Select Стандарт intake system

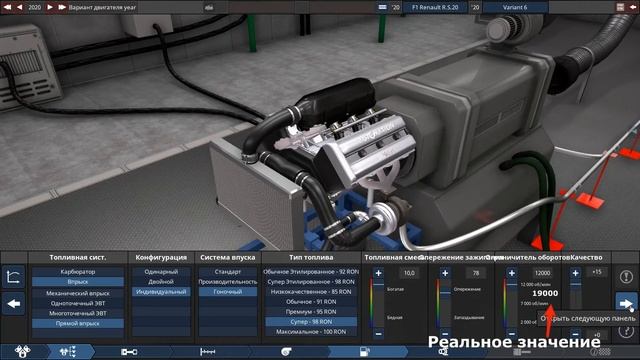tap(228, 272)
